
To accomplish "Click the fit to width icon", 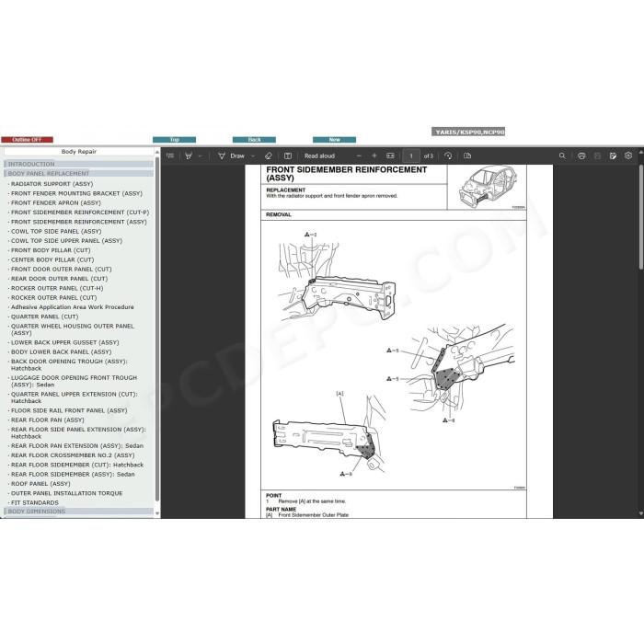I will click(390, 155).
